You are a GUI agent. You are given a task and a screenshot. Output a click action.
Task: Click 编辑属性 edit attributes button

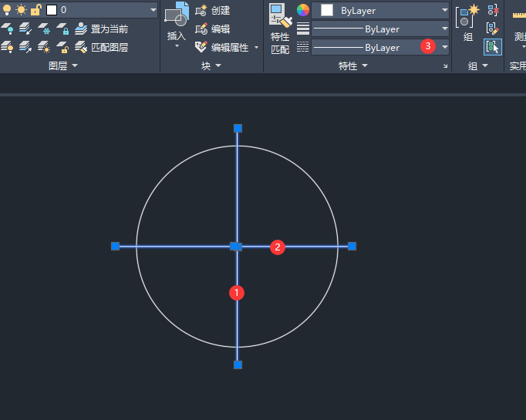pyautogui.click(x=222, y=47)
